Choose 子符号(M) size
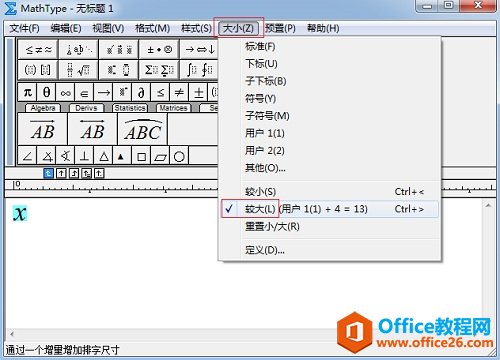Viewport: 500px width, 360px height. coord(330,116)
